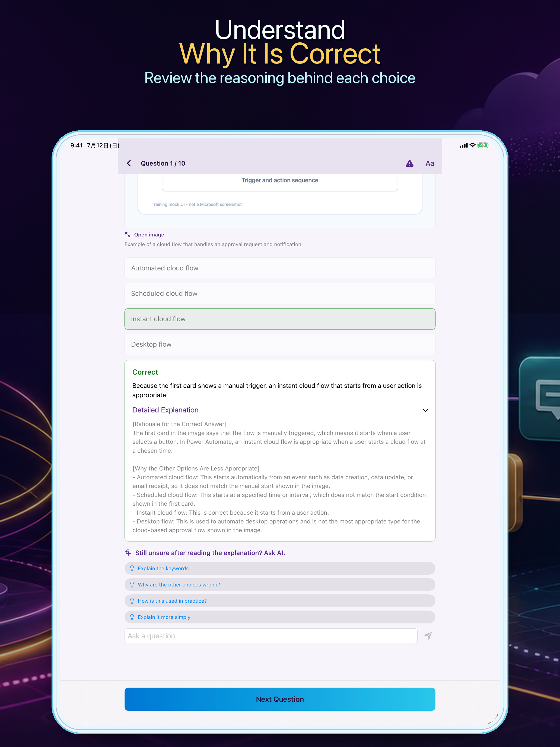
Task: Tap '[Why the Other Options Are Less Appropriate]' heading
Action: pos(196,469)
